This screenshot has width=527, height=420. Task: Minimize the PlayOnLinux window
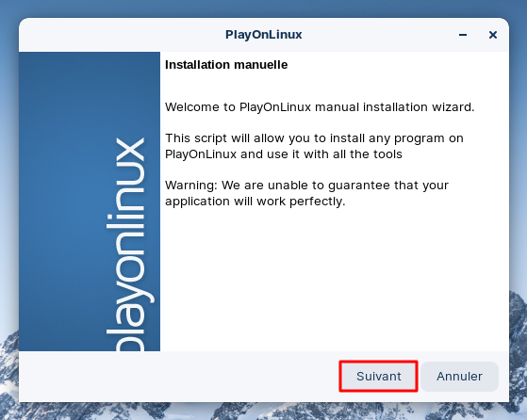(463, 35)
